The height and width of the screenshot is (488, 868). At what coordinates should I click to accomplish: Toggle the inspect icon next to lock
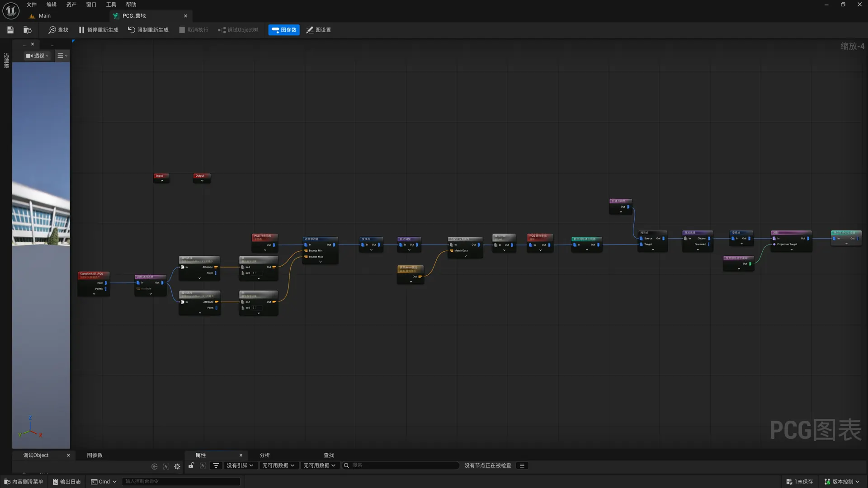(203, 465)
